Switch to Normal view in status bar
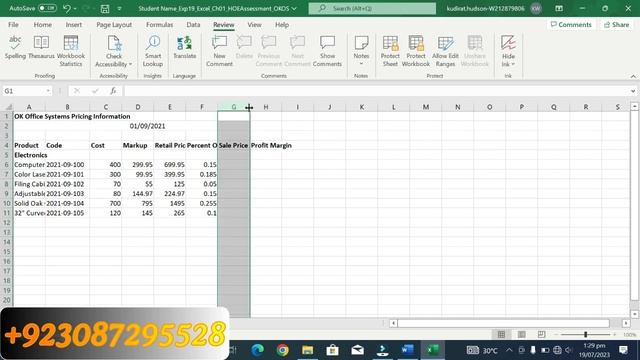The width and height of the screenshot is (640, 360). [501, 334]
